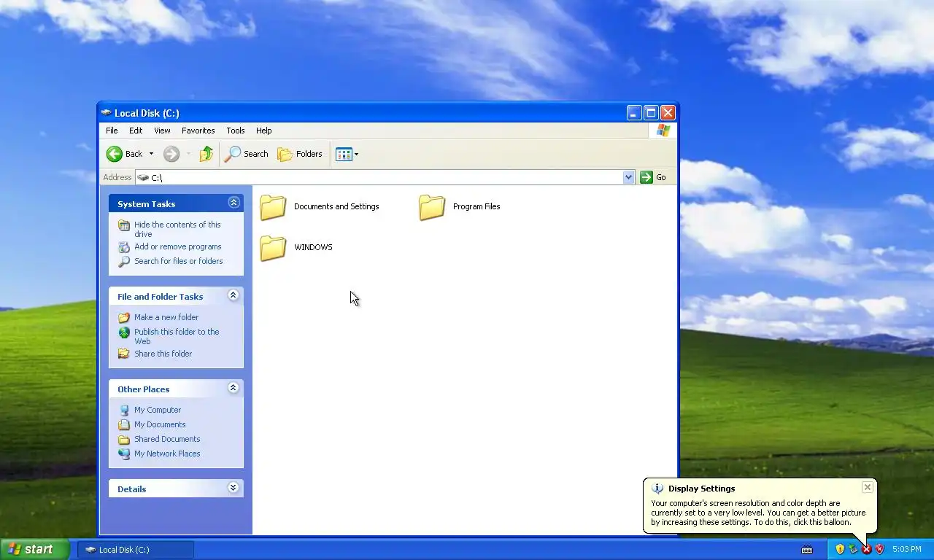Click the Display Settings balloon message

pos(758,513)
